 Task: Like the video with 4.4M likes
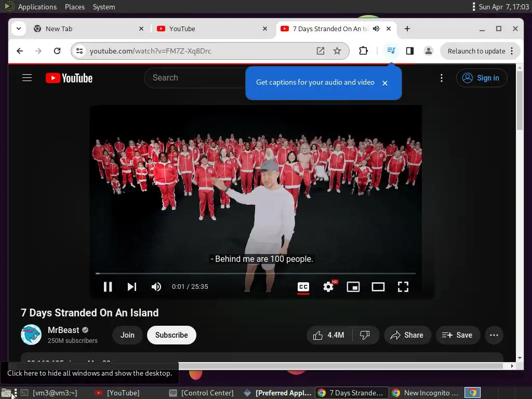click(x=329, y=335)
